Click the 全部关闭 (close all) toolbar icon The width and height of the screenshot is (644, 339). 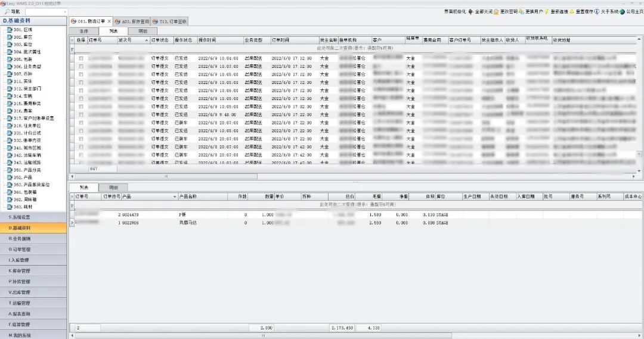[x=472, y=11]
